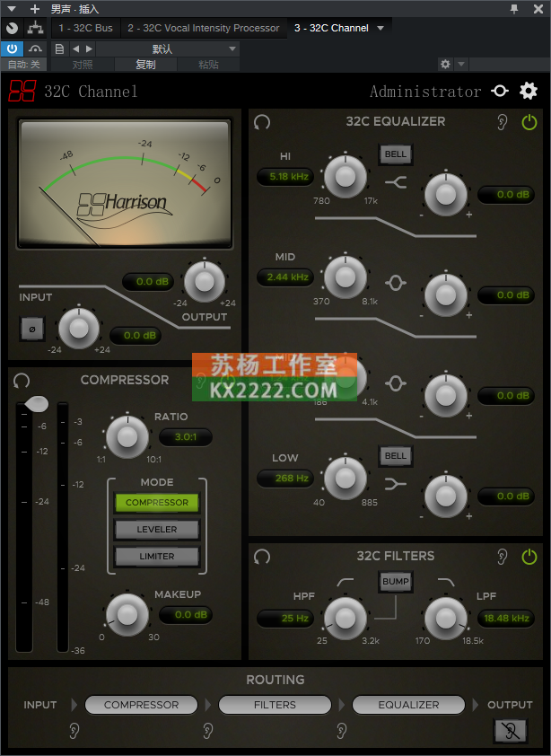
Task: Select the LEVELER mode
Action: coord(157,530)
